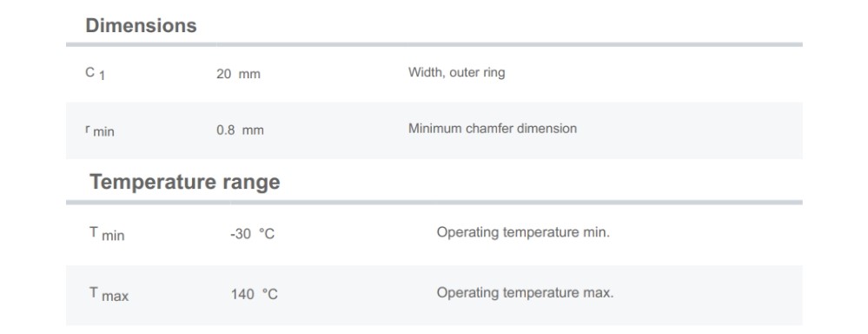
Task: Select the Operating temperature min. text
Action: click(x=523, y=232)
